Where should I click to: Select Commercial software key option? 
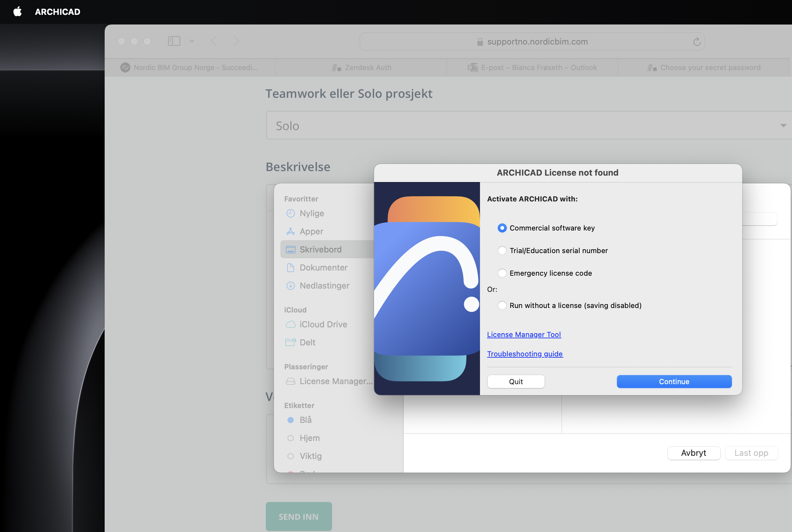[502, 228]
